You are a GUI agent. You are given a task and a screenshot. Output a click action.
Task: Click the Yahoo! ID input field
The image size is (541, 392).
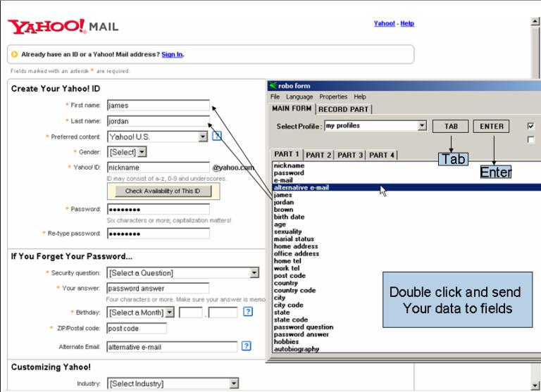(x=158, y=167)
